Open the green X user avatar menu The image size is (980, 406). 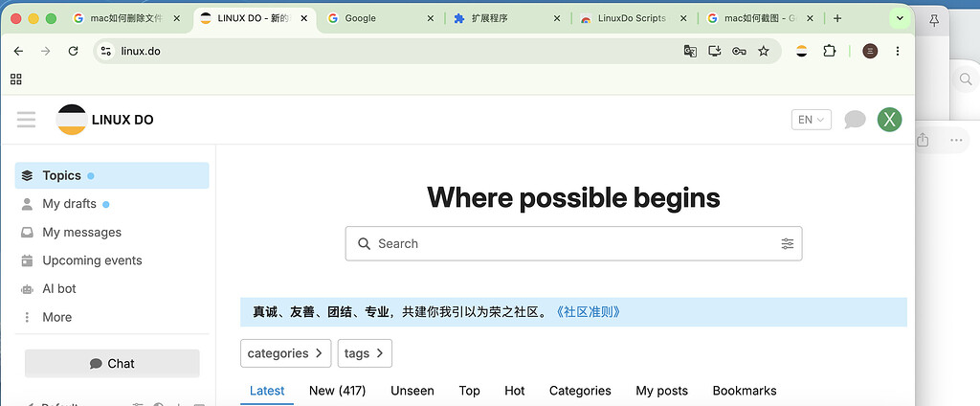coord(889,120)
